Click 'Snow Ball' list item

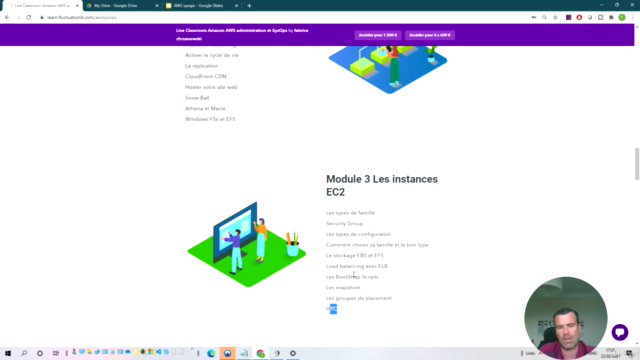pyautogui.click(x=197, y=98)
